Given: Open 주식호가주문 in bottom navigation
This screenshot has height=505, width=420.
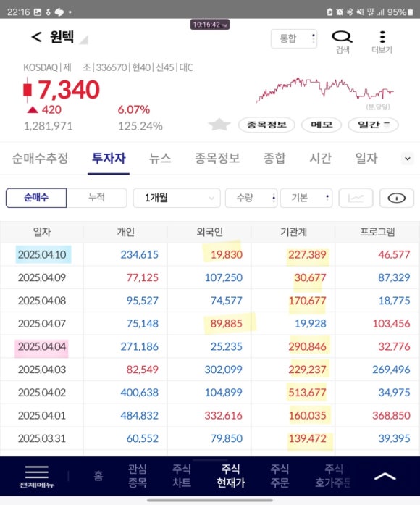Looking at the screenshot, I should pyautogui.click(x=333, y=476).
